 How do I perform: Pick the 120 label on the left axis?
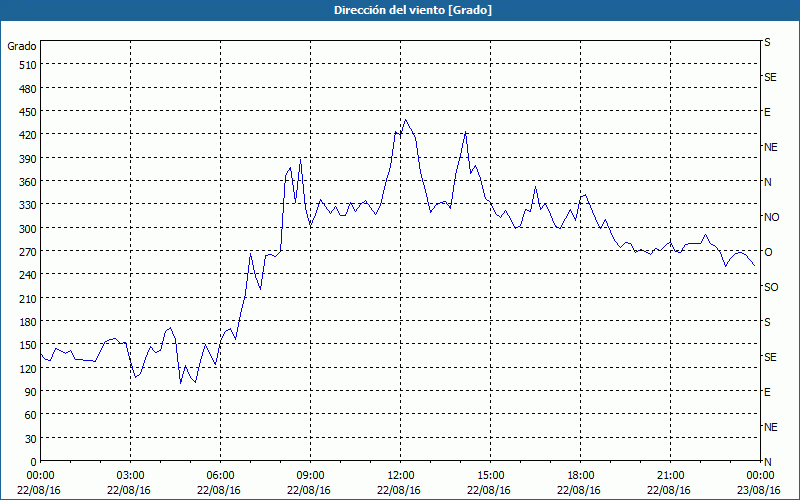point(28,369)
